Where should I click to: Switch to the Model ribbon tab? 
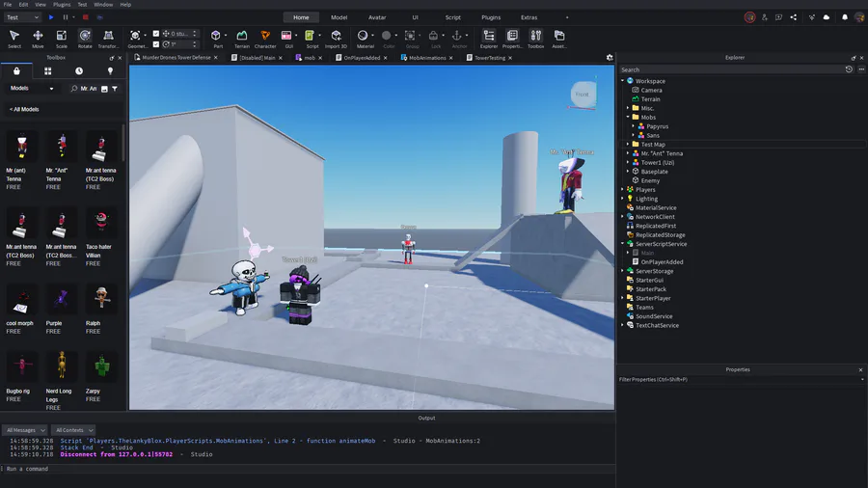click(339, 17)
